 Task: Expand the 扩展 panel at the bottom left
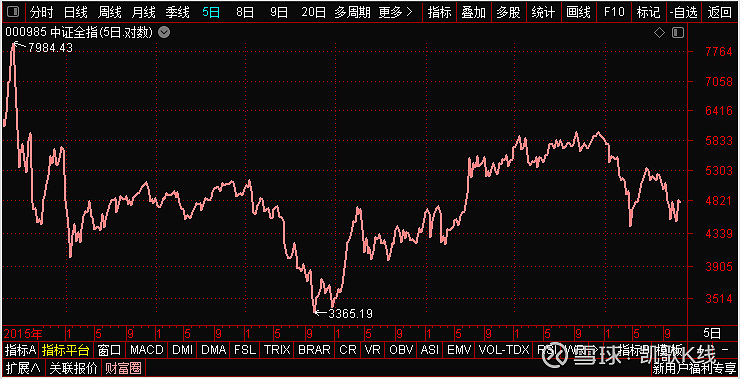click(x=23, y=367)
